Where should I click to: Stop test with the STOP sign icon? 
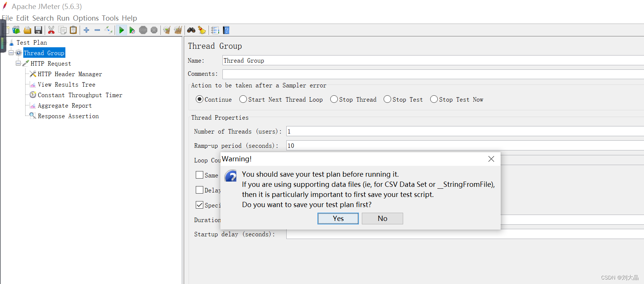coord(143,30)
